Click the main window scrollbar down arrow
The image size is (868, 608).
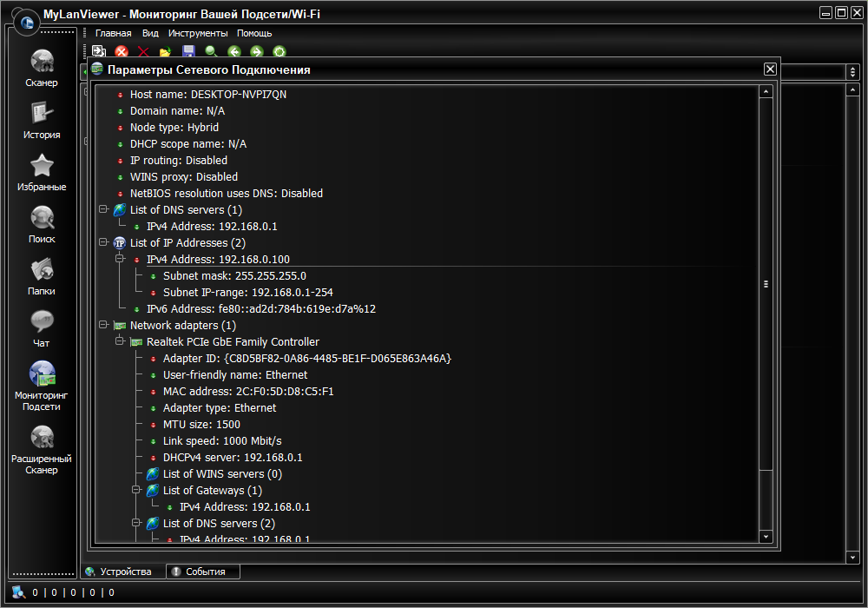pyautogui.click(x=852, y=558)
